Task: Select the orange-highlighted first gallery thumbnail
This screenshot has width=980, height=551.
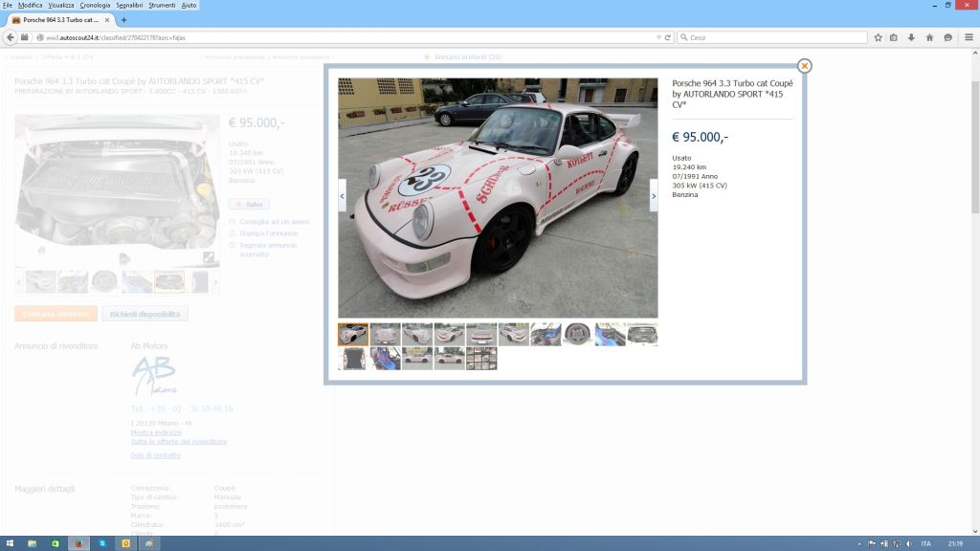Action: click(x=353, y=334)
